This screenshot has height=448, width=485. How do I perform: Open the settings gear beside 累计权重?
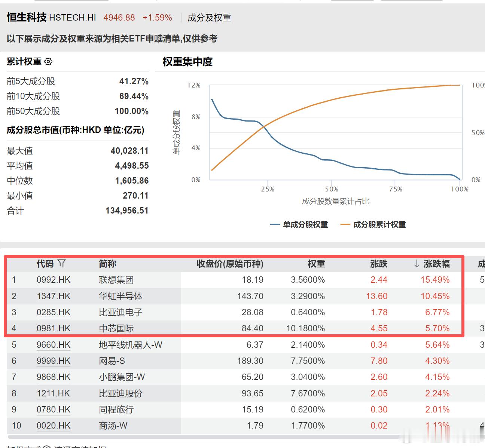(x=48, y=62)
